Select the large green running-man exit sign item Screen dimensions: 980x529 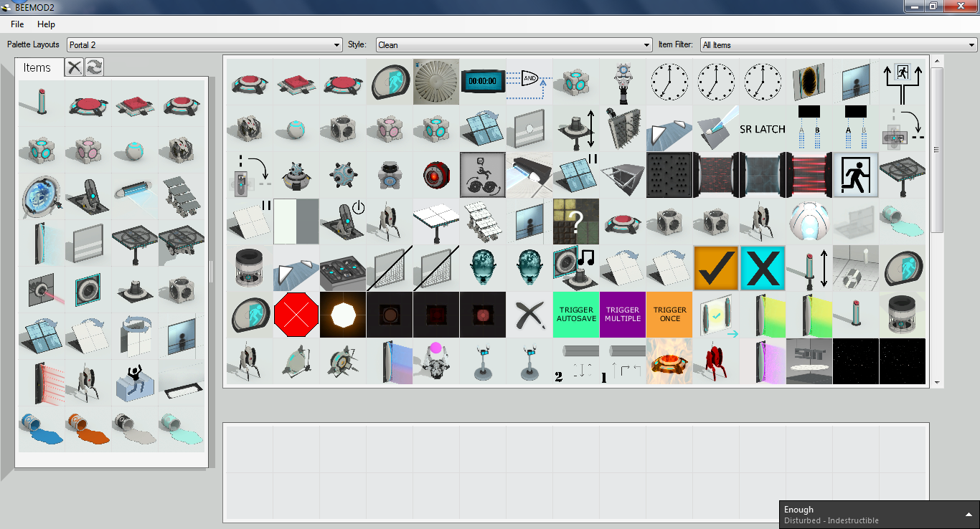point(856,175)
